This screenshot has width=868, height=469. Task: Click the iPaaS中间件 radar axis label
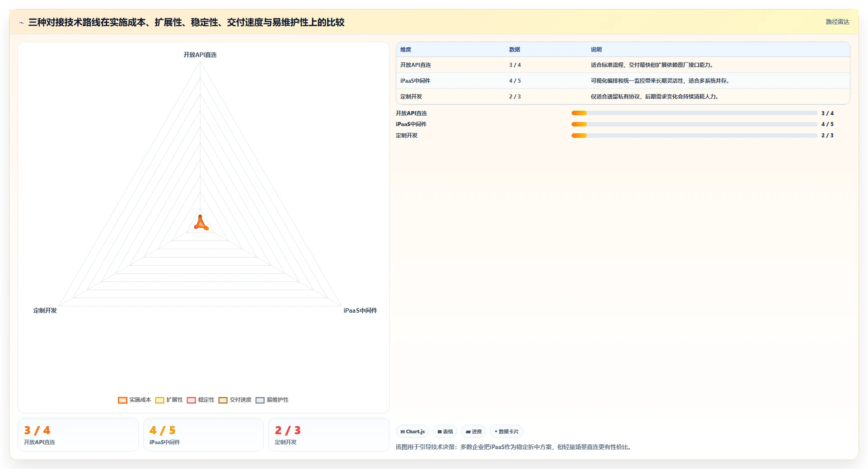coord(360,310)
